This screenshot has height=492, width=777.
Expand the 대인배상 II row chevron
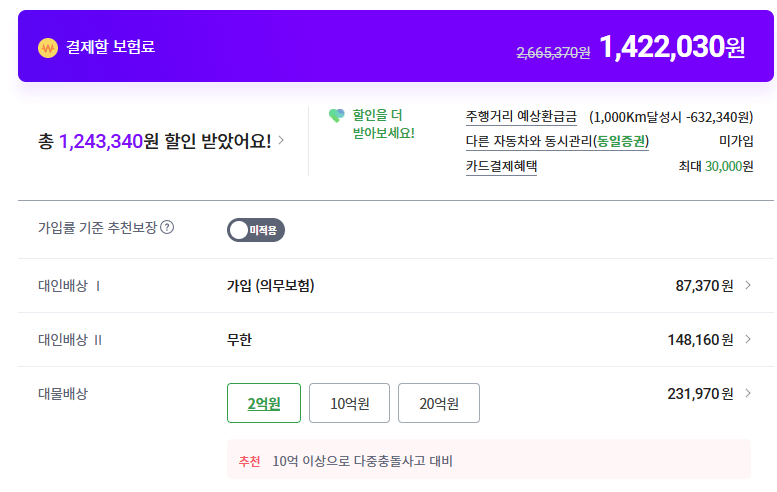748,340
